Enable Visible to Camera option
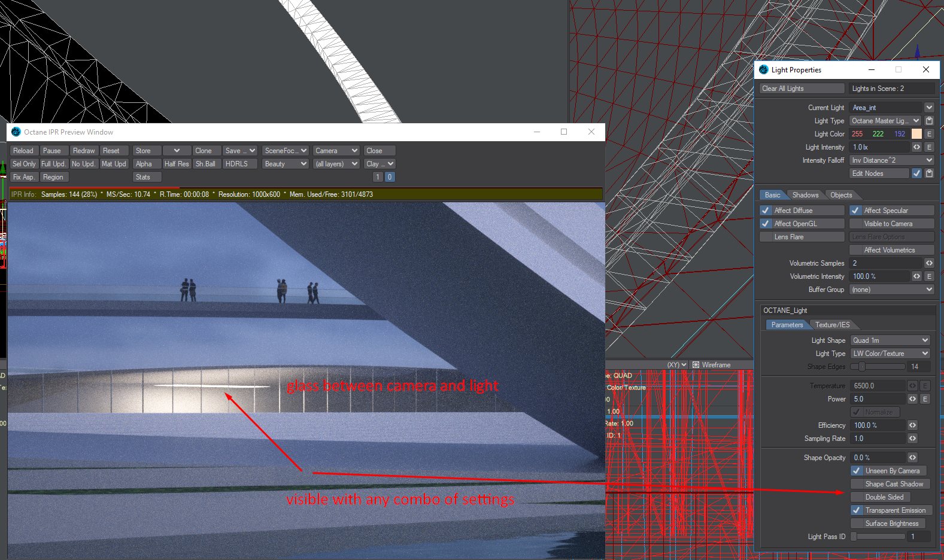The width and height of the screenshot is (944, 560). [x=892, y=224]
